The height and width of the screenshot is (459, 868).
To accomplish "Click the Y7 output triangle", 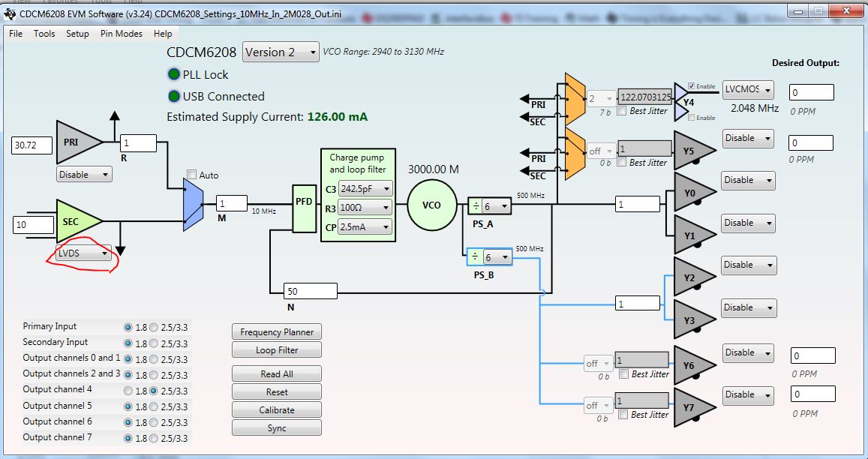I will tap(694, 407).
